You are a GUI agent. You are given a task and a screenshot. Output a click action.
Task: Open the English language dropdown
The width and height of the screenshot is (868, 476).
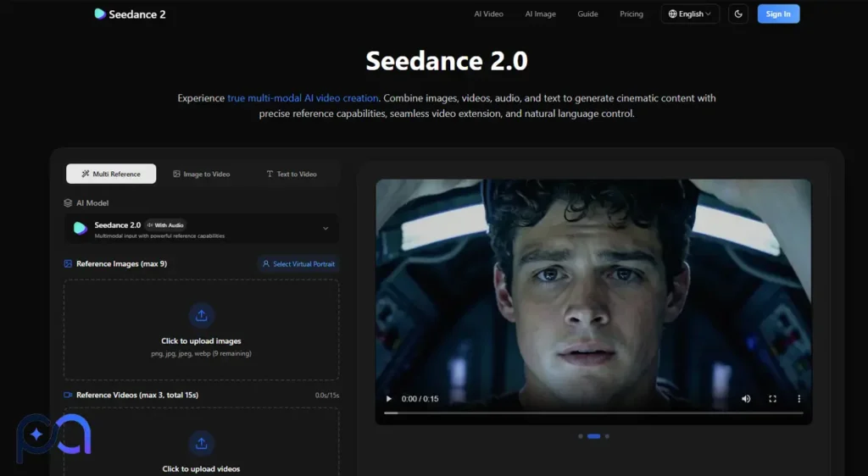point(690,14)
